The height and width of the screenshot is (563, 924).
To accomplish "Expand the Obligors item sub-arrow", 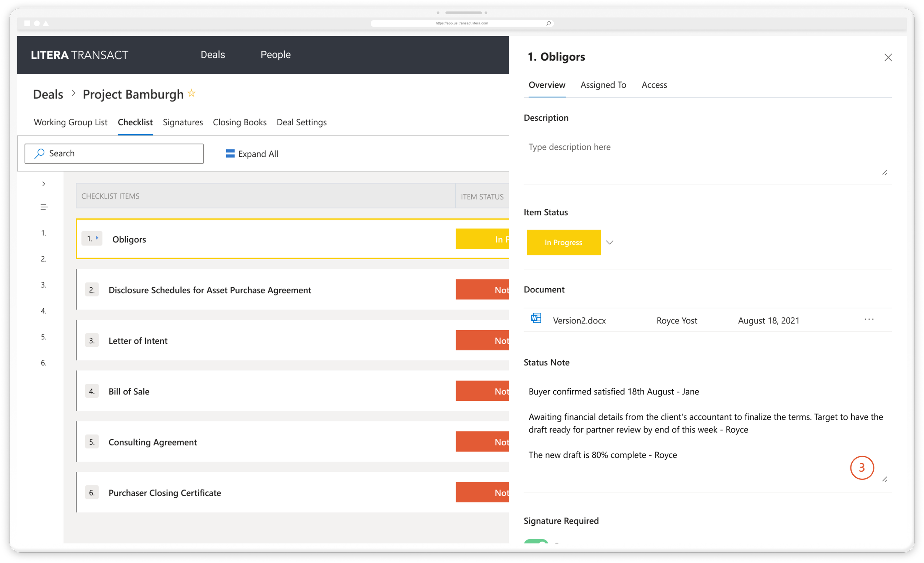I will point(97,238).
